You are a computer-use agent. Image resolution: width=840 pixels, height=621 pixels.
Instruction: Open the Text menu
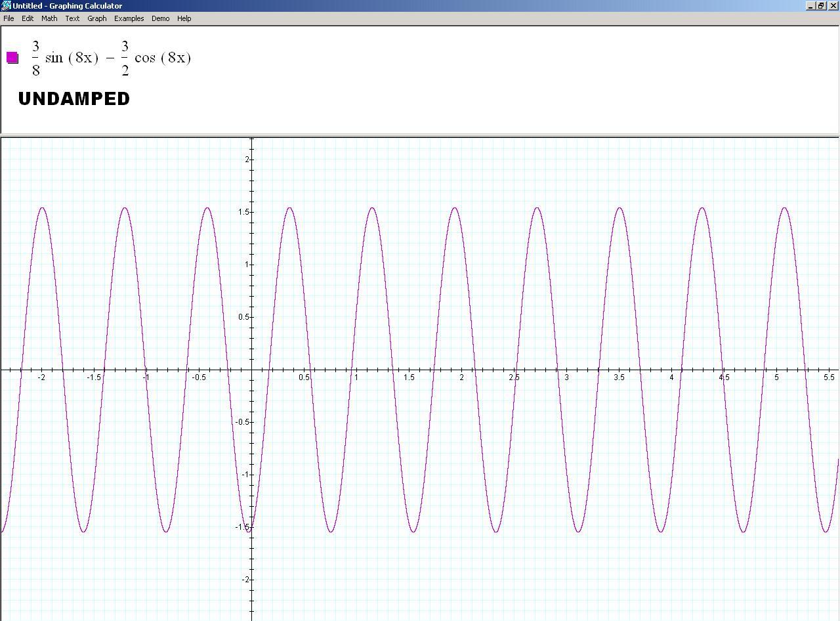(x=72, y=18)
